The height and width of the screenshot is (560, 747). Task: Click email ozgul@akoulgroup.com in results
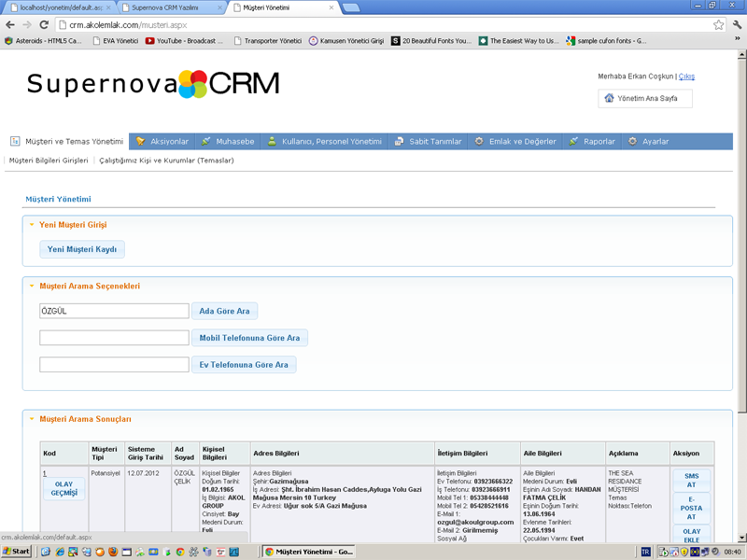coord(475,522)
